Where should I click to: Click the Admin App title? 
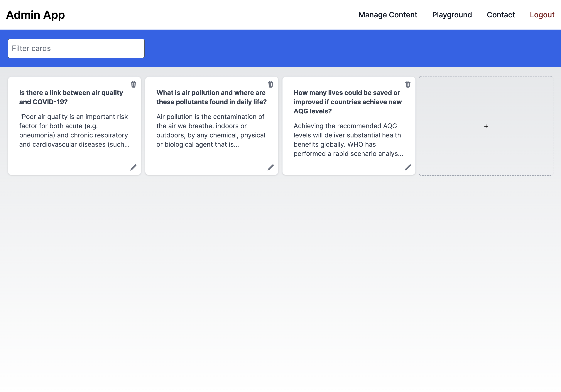pos(36,15)
